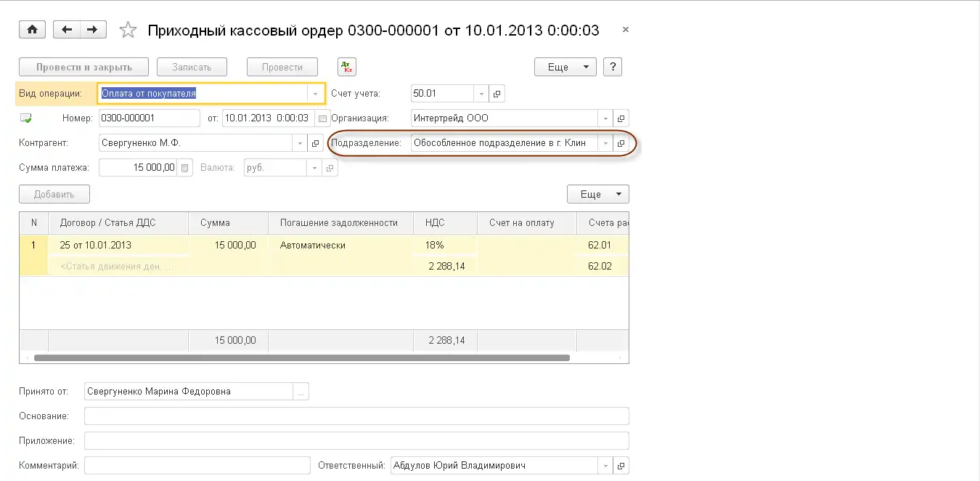This screenshot has height=481, width=980.
Task: Click the Home icon button
Action: (32, 30)
